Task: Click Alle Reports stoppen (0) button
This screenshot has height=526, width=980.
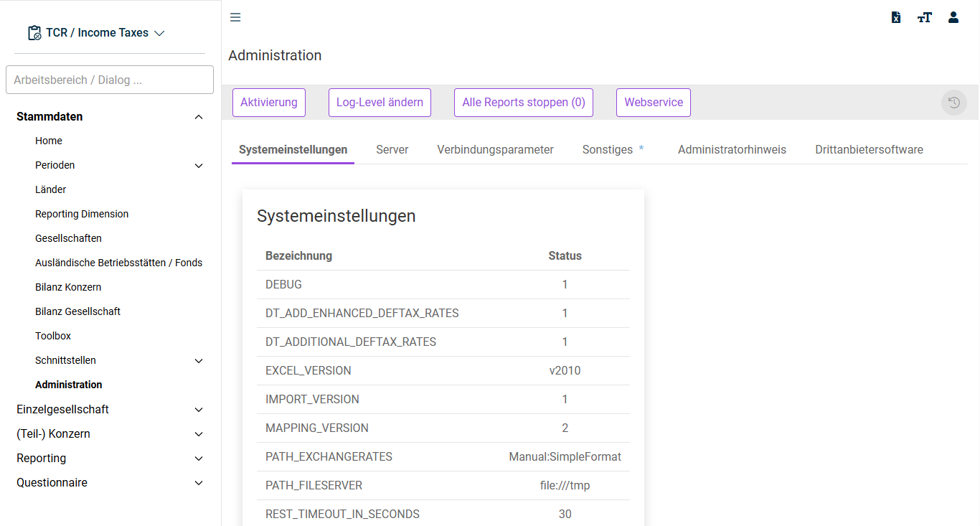Action: [x=524, y=103]
